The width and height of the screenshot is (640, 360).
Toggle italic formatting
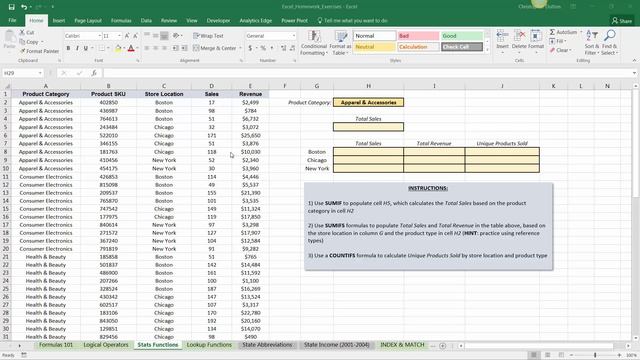77,49
